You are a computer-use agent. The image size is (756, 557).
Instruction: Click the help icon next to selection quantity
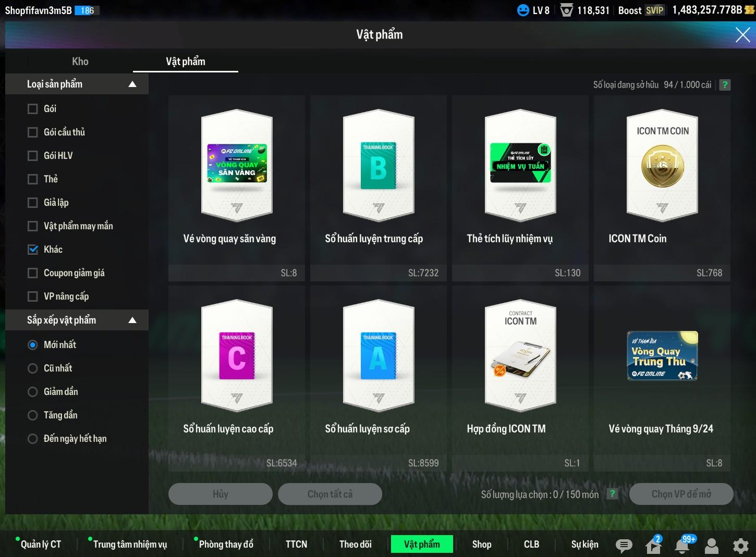612,494
